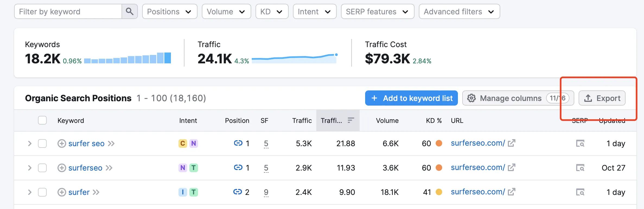
Task: Open the Intent filter dropdown
Action: tap(315, 11)
